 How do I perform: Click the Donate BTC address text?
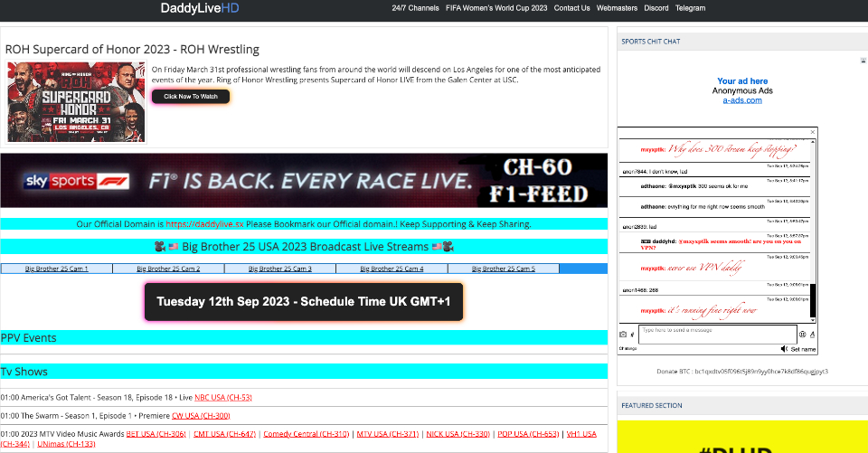(x=742, y=372)
